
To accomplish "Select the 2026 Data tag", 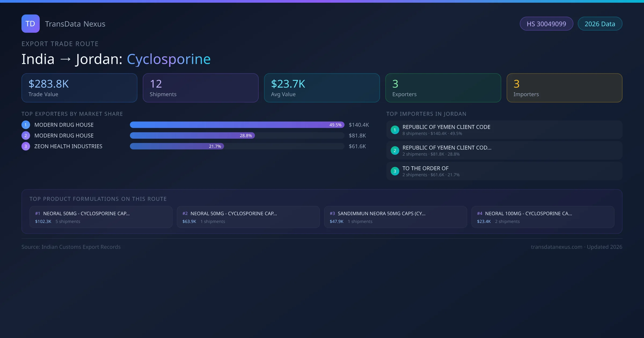I will pyautogui.click(x=599, y=24).
